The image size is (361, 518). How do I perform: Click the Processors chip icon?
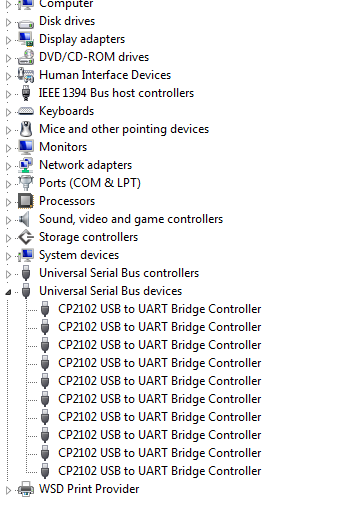click(26, 201)
